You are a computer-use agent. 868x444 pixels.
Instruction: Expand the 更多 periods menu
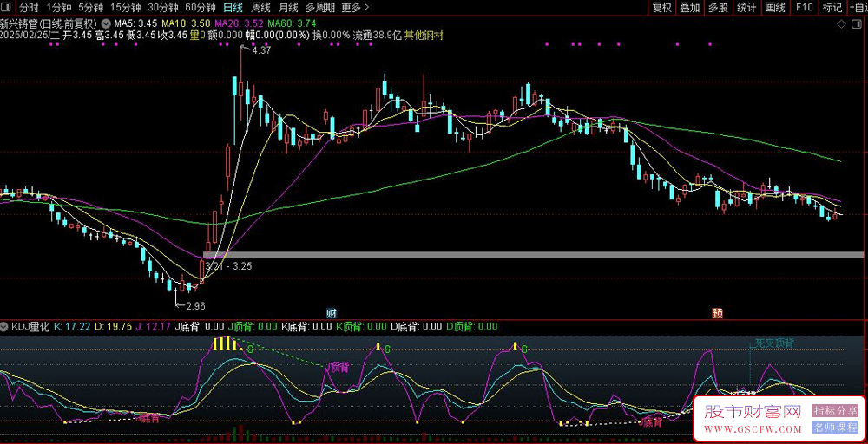click(352, 8)
